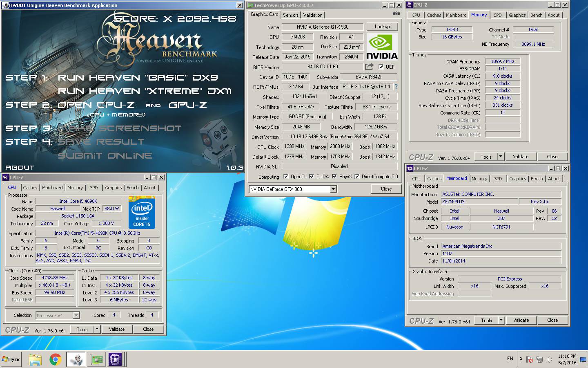The height and width of the screenshot is (368, 588).
Task: Click the BIOS version share/export icon in GPU-Z
Action: point(369,66)
